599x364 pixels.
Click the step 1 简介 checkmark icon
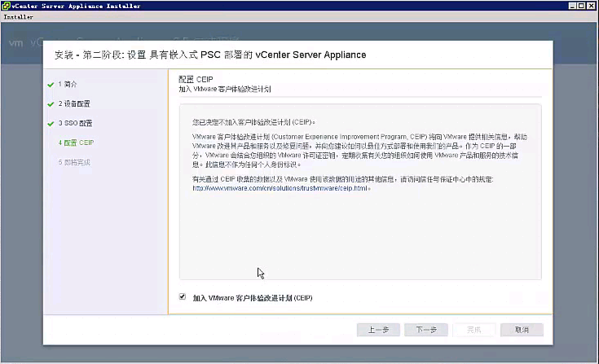pos(51,85)
